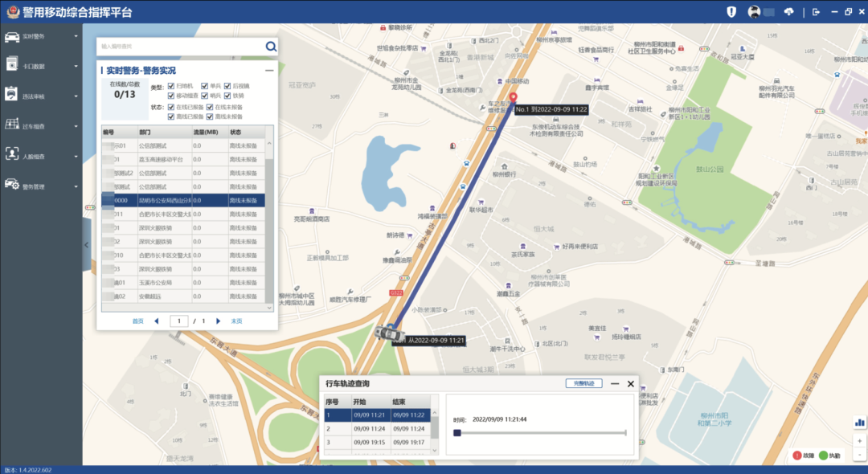Click the 输入编号查找 search input field
The width and height of the screenshot is (868, 474).
[x=181, y=47]
